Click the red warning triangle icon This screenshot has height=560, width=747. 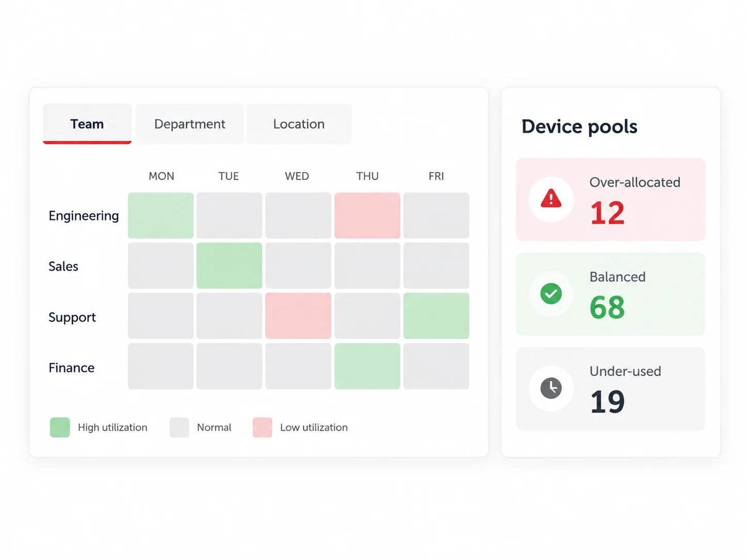551,199
